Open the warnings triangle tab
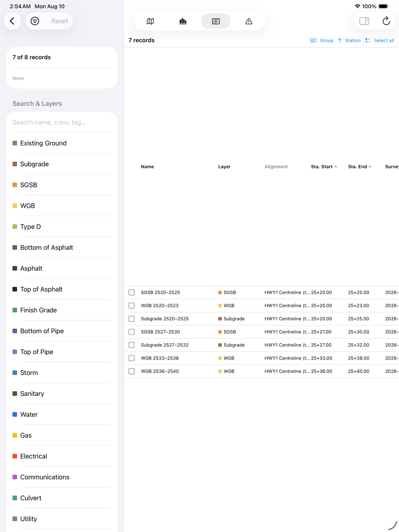 pyautogui.click(x=249, y=21)
